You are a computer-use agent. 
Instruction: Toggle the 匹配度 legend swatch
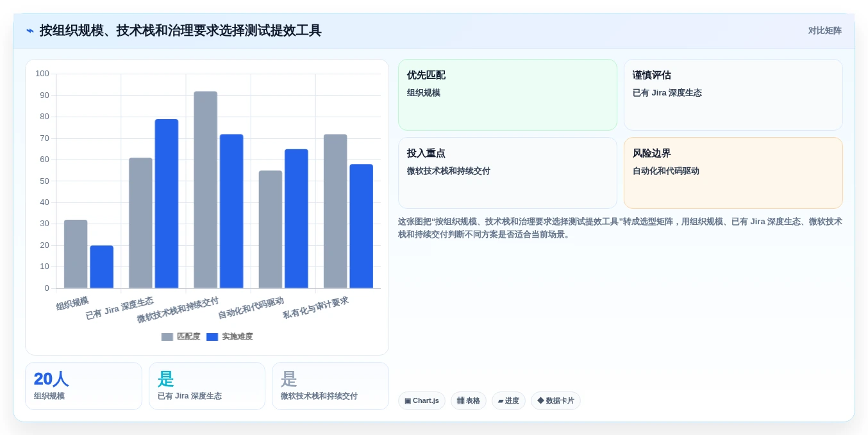click(167, 337)
